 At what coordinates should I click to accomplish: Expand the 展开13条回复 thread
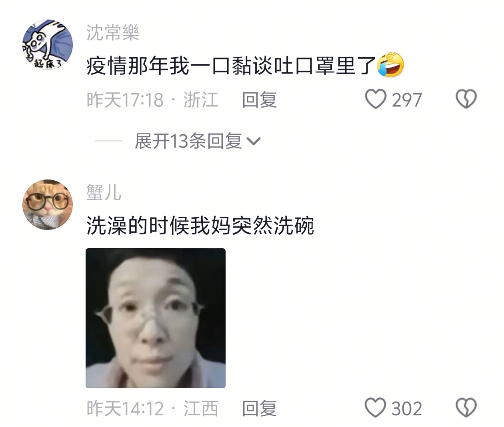click(x=188, y=141)
